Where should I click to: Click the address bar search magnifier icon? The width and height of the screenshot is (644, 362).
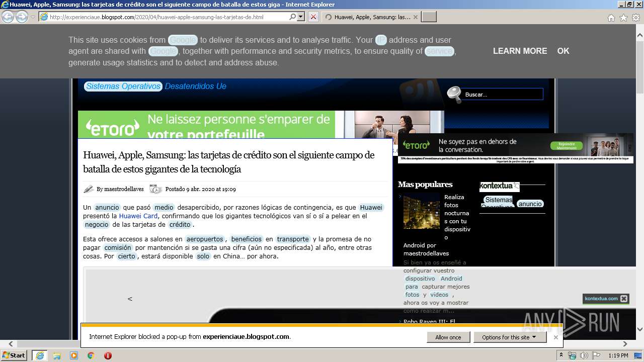click(293, 17)
